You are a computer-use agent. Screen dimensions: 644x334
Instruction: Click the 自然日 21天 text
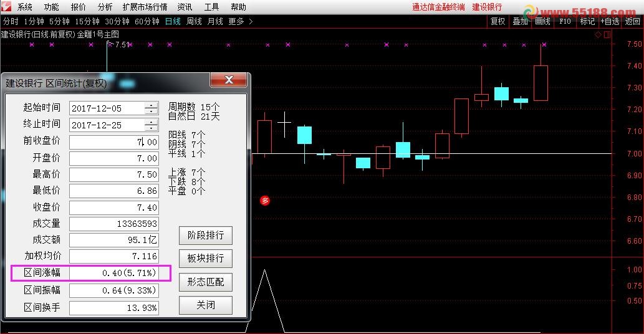[x=193, y=117]
